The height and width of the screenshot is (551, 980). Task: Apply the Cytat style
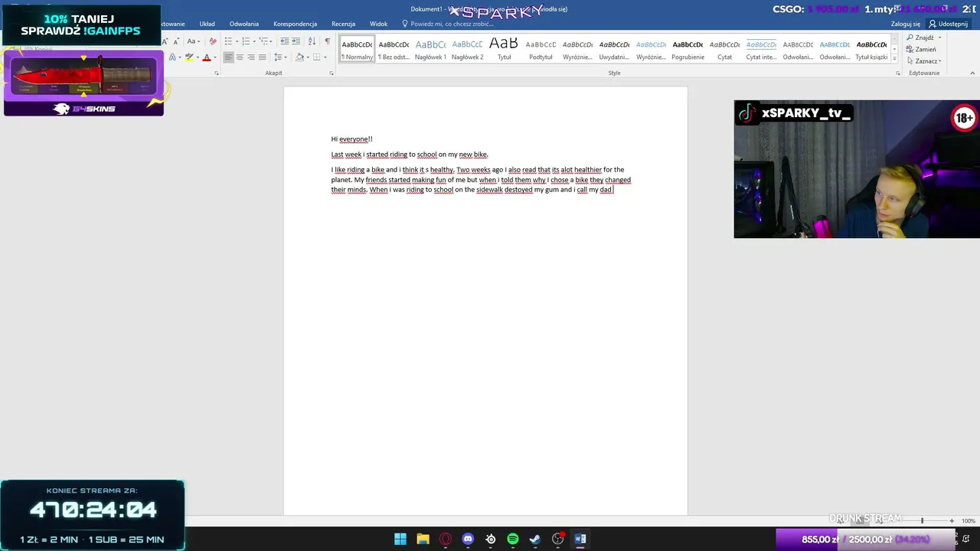coord(724,49)
